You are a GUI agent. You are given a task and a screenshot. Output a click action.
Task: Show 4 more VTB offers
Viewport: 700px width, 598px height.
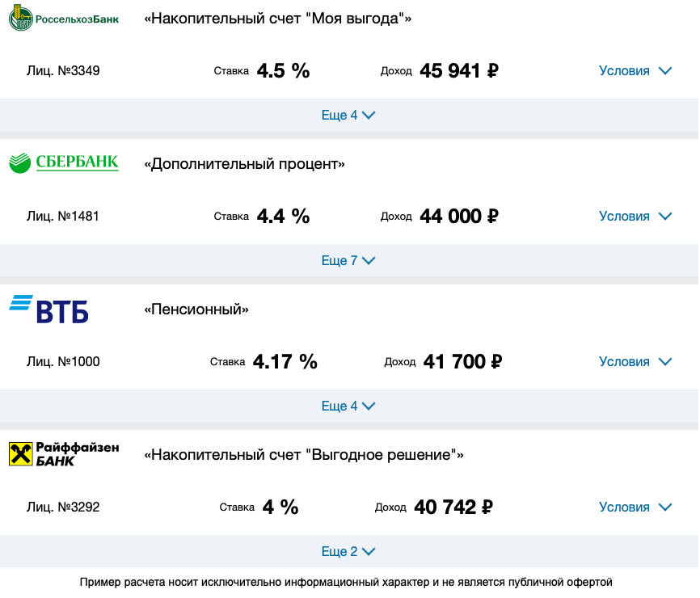(x=348, y=406)
